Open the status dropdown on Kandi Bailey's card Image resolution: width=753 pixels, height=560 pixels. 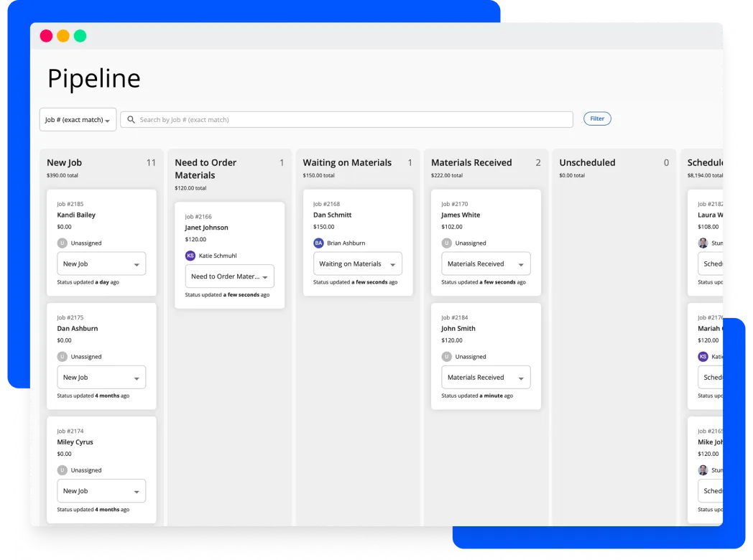101,263
